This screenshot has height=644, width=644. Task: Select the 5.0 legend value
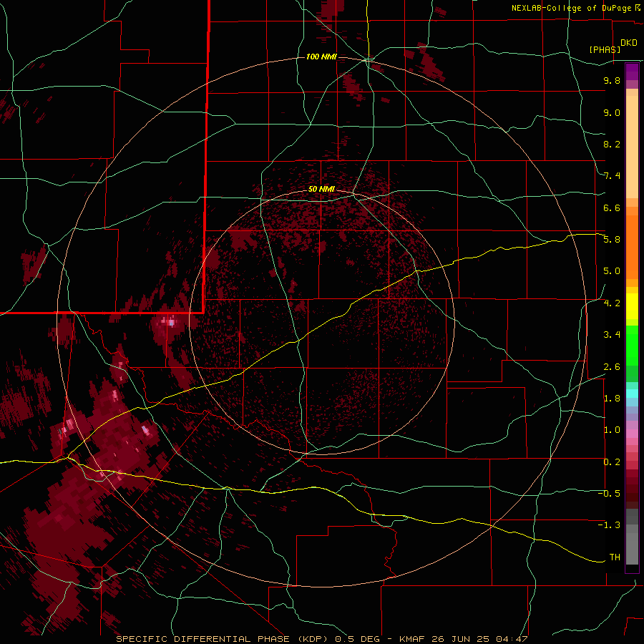(612, 271)
